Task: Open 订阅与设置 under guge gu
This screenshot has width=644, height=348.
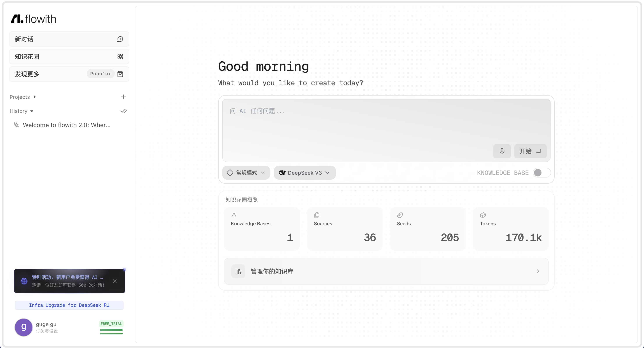Action: tap(47, 331)
